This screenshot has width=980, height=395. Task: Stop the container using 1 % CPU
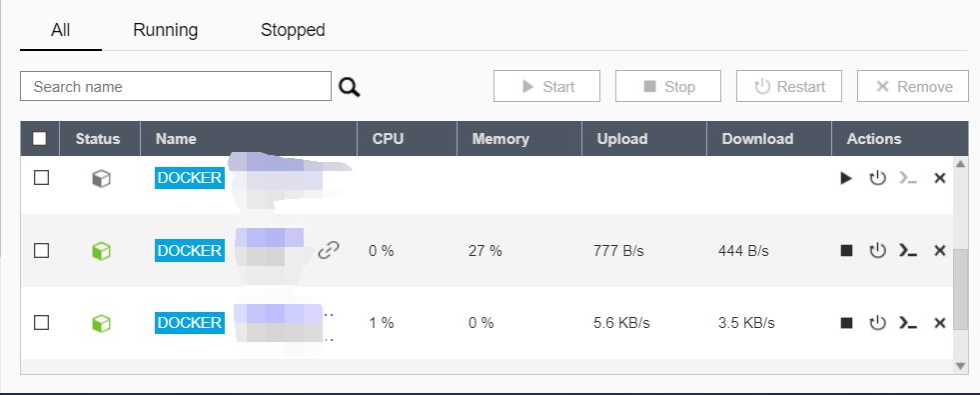pyautogui.click(x=846, y=323)
